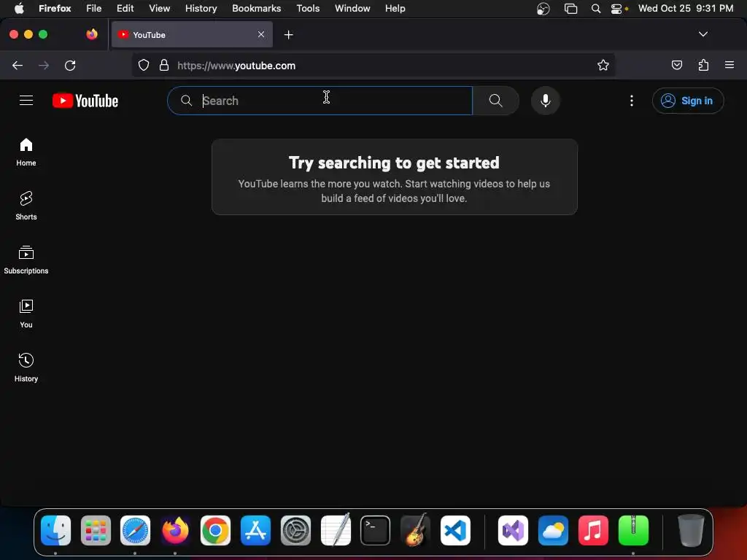Screen dimensions: 747x560
Task: Open Finder from the Dock
Action: coord(55,531)
